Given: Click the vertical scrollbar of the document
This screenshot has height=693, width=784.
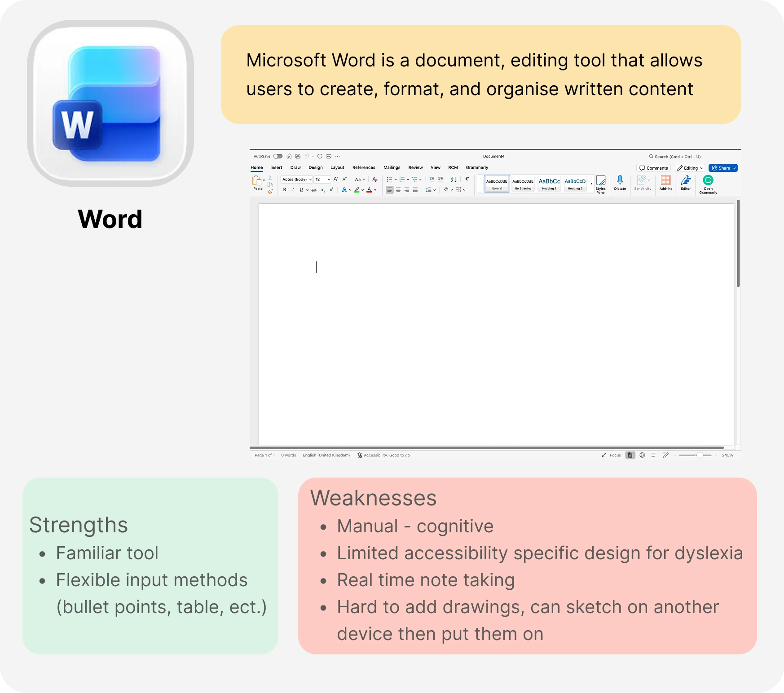Looking at the screenshot, I should 738,243.
